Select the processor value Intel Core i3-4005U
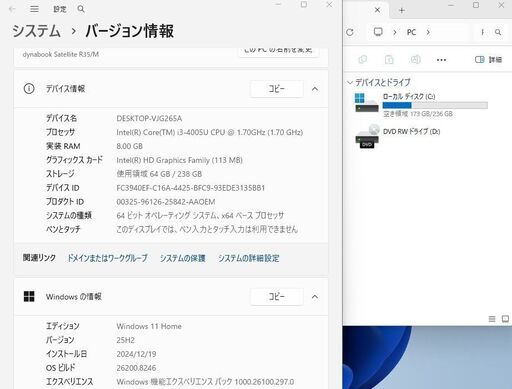 pos(209,132)
